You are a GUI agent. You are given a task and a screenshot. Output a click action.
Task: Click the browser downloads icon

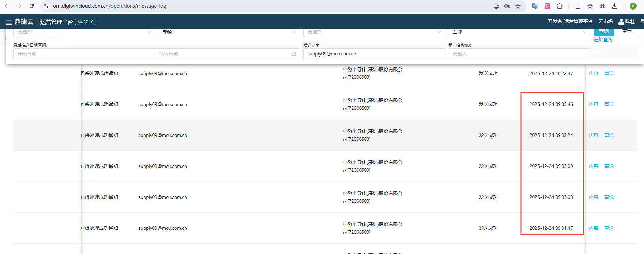[x=614, y=6]
